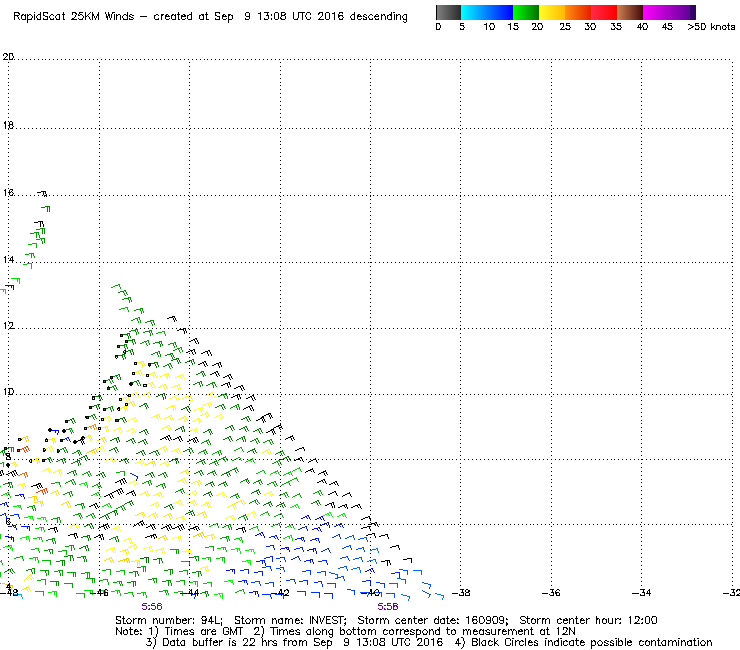This screenshot has width=740, height=650.
Task: Click the latitude '16' axis label
Action: coord(8,193)
